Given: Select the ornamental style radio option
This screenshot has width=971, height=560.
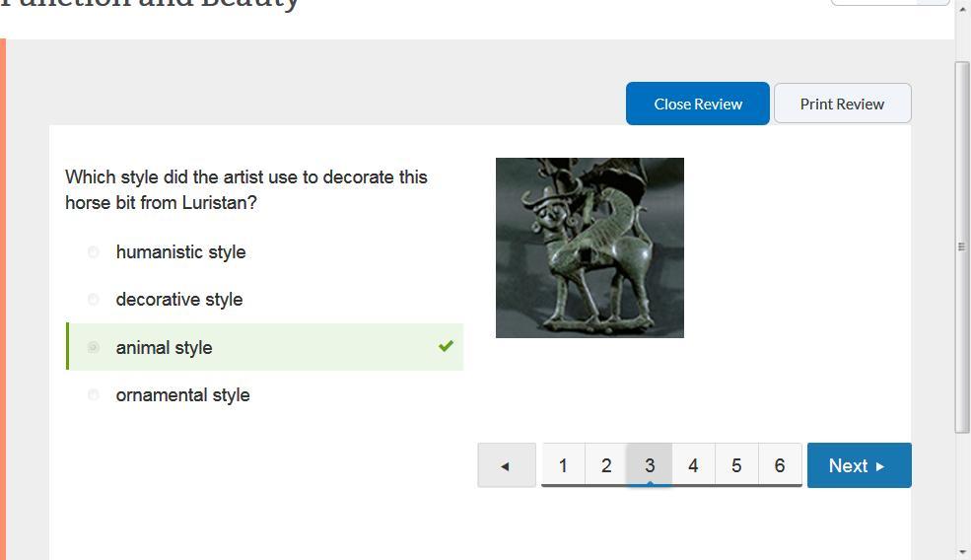Looking at the screenshot, I should (94, 395).
